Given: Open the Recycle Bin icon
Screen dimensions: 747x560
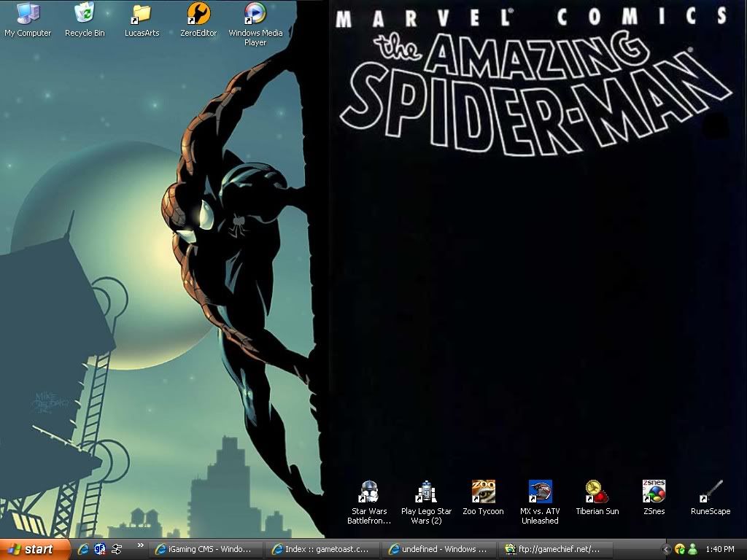Looking at the screenshot, I should pos(85,20).
